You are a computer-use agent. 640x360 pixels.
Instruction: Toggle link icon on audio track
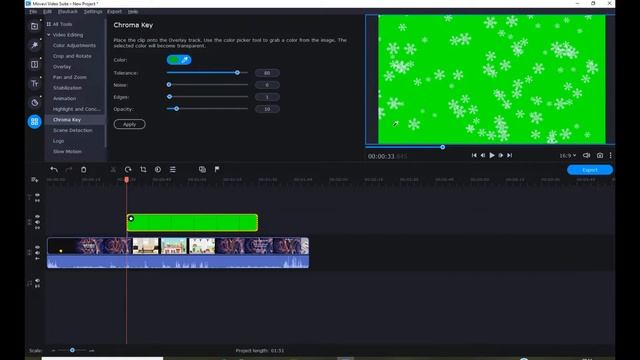click(38, 287)
